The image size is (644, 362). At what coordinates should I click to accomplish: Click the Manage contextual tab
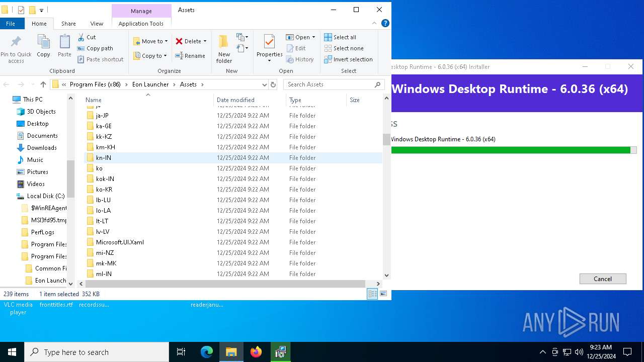[141, 11]
